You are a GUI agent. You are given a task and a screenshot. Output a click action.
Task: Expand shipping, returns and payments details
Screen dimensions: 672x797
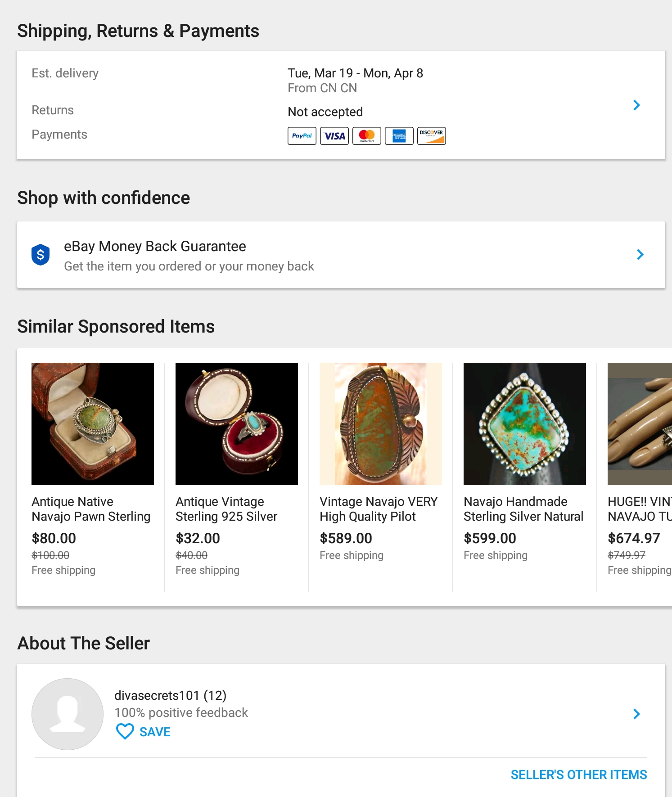tap(636, 105)
